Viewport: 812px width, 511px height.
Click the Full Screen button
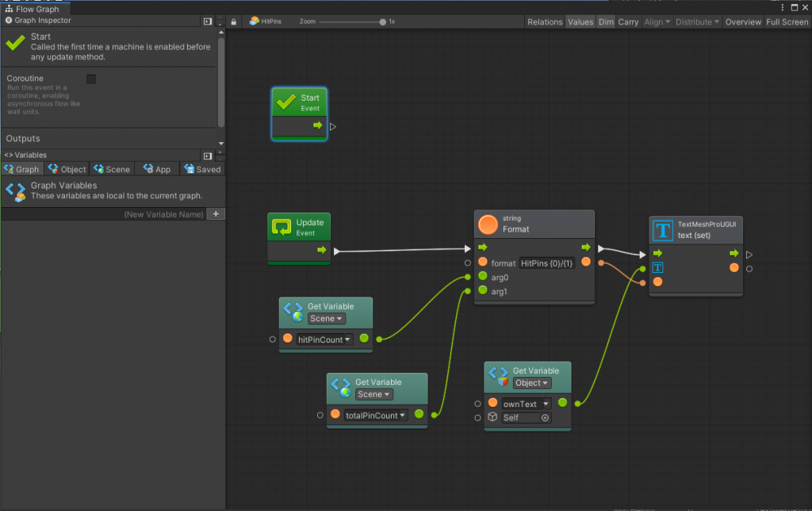pyautogui.click(x=787, y=21)
